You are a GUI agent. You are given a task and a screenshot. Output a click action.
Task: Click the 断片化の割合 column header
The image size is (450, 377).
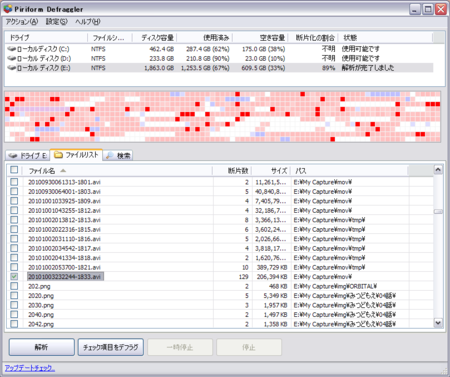coord(313,38)
